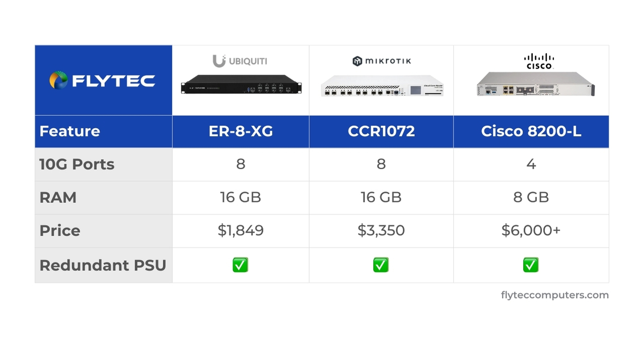This screenshot has width=644, height=346.
Task: Click the $1,849 price cell
Action: coord(241,231)
